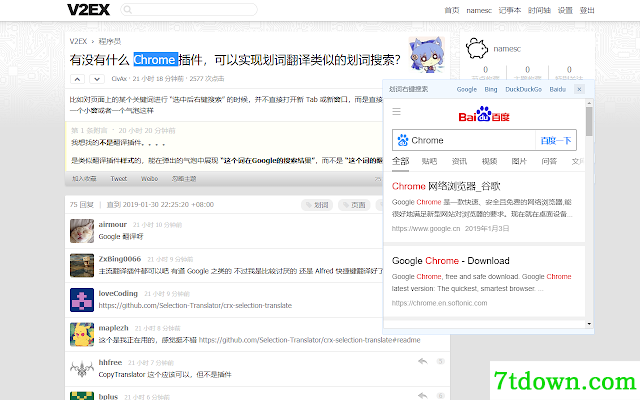The width and height of the screenshot is (640, 400).
Task: Open ZxBing0066's avatar
Action: point(82,266)
